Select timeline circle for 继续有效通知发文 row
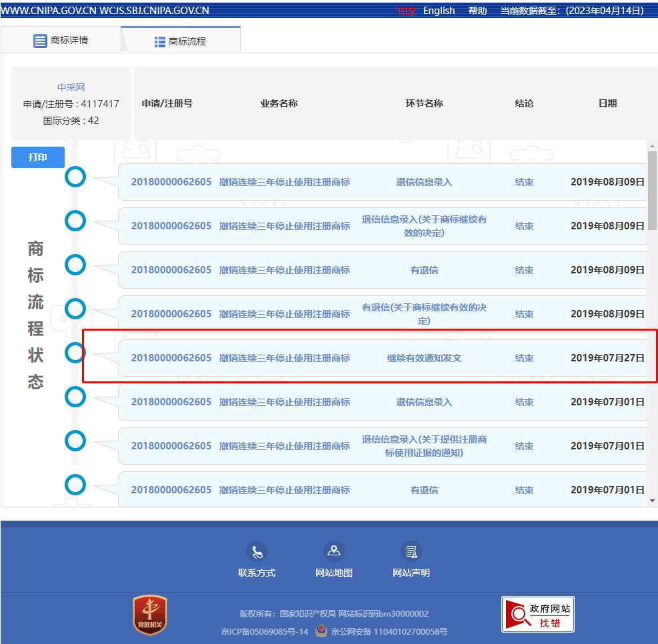Image resolution: width=658 pixels, height=644 pixels. click(75, 353)
